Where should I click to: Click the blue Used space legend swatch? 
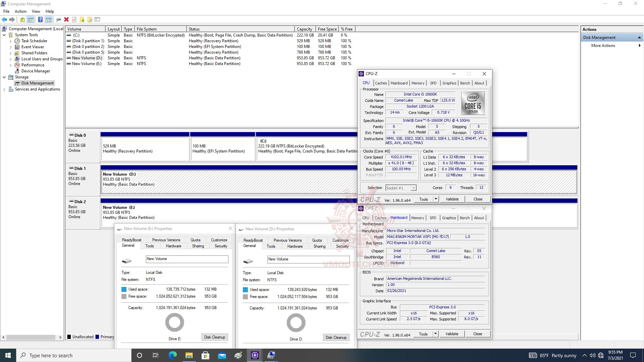point(124,289)
